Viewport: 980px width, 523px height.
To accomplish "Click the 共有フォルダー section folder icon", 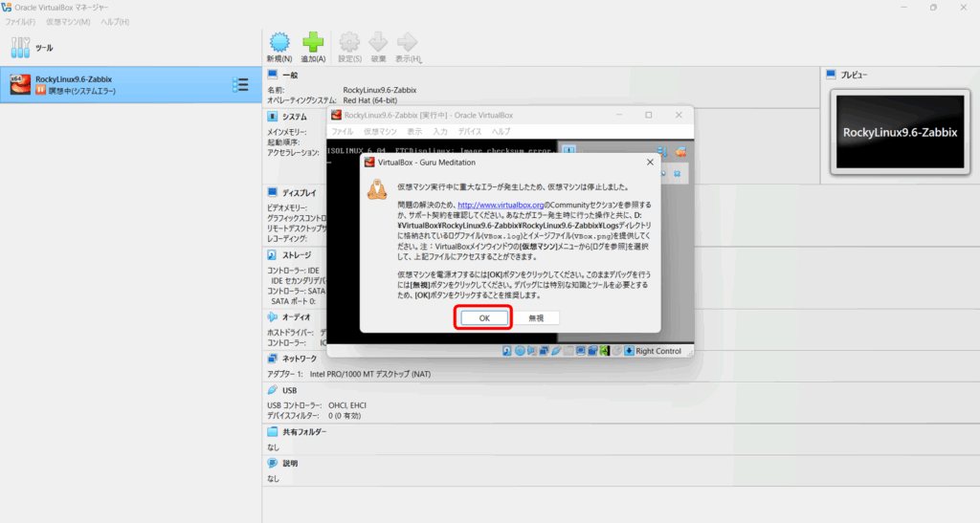I will tap(273, 432).
